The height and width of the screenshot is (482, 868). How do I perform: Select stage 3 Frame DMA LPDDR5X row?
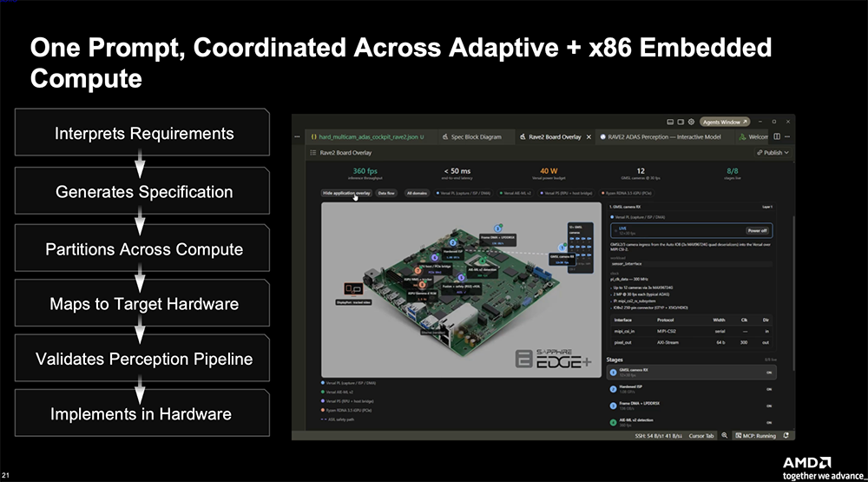(x=691, y=406)
